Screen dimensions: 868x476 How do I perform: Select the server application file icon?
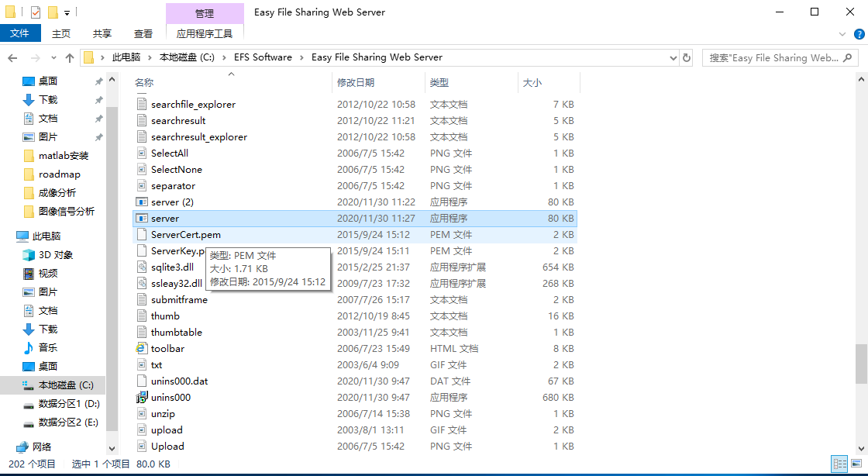click(x=143, y=218)
